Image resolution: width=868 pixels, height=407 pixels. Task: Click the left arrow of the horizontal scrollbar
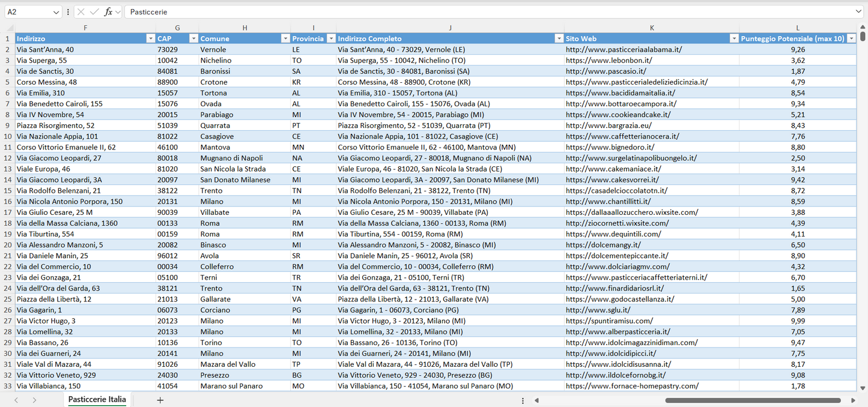(536, 399)
